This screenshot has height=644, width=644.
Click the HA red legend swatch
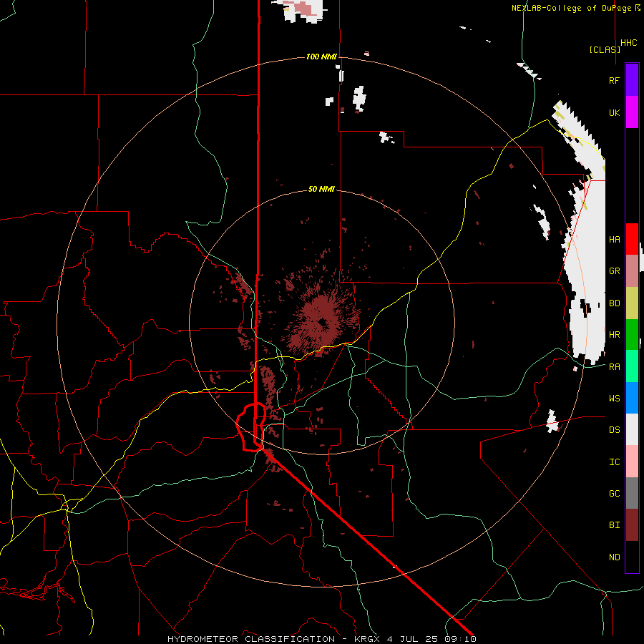(632, 239)
